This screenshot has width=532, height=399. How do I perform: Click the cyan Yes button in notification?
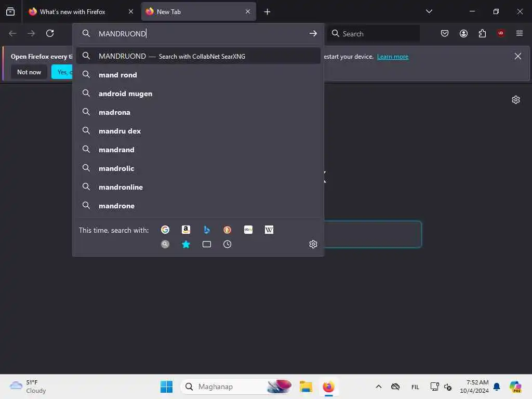62,72
